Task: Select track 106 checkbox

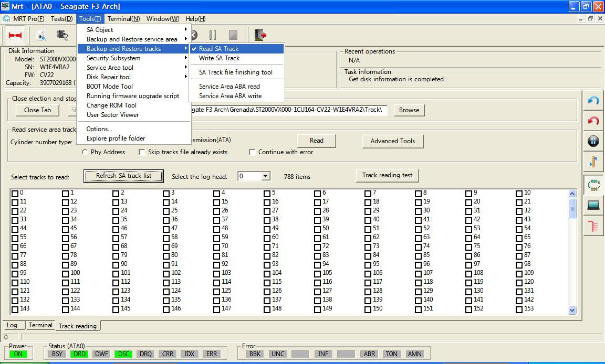Action: (x=368, y=274)
